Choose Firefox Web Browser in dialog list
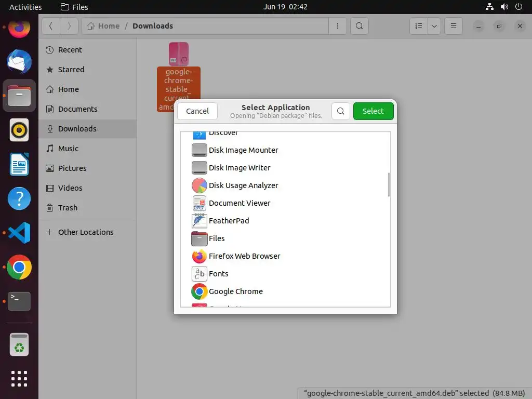 click(285, 256)
